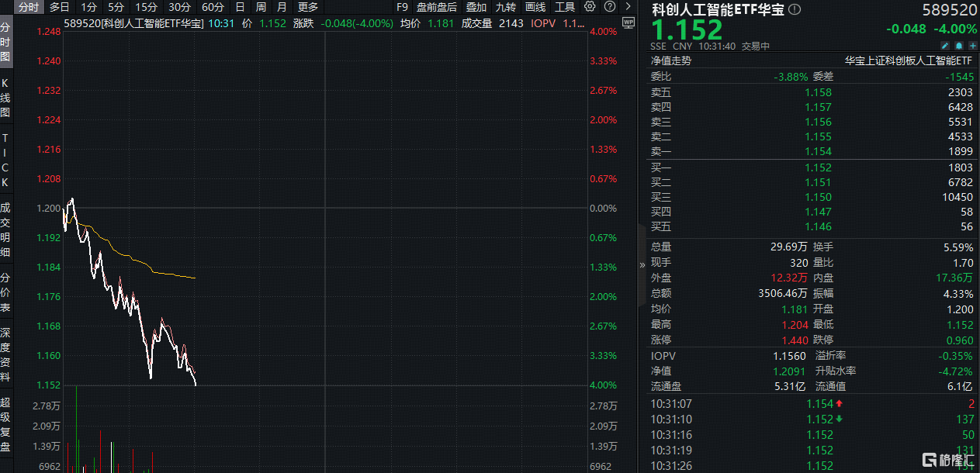Image resolution: width=980 pixels, height=473 pixels.
Task: Switch to 月 monthly chart
Action: (x=282, y=7)
